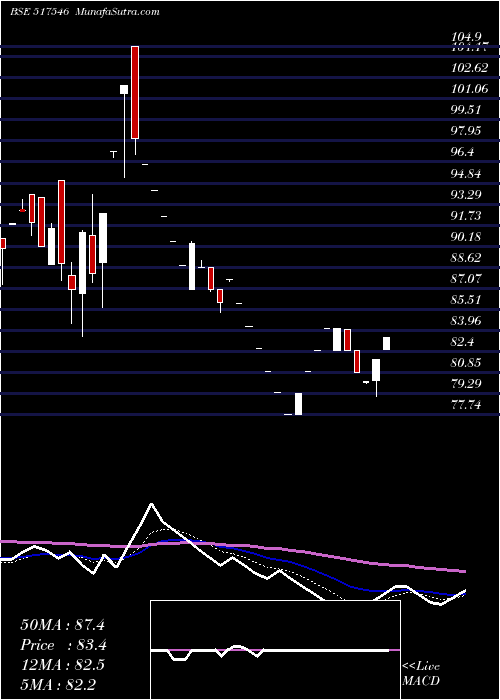
Task: Click the <<Live MACD label
Action: (x=421, y=673)
